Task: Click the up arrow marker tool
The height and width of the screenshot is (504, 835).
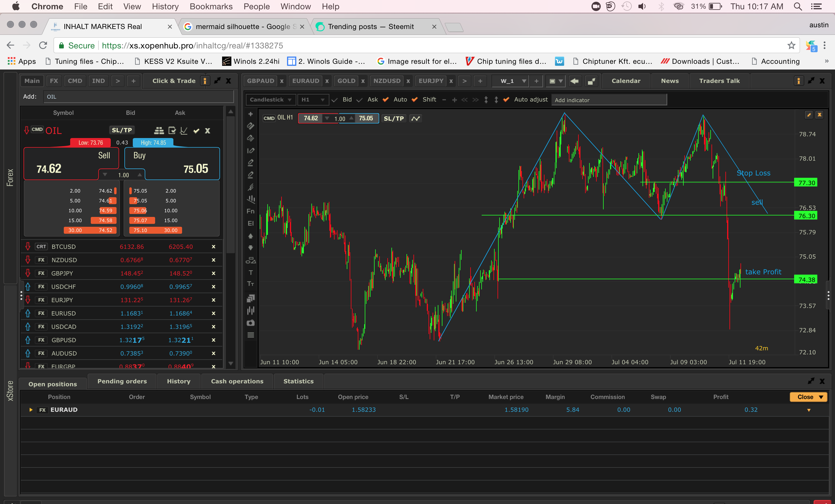Action: (x=251, y=236)
